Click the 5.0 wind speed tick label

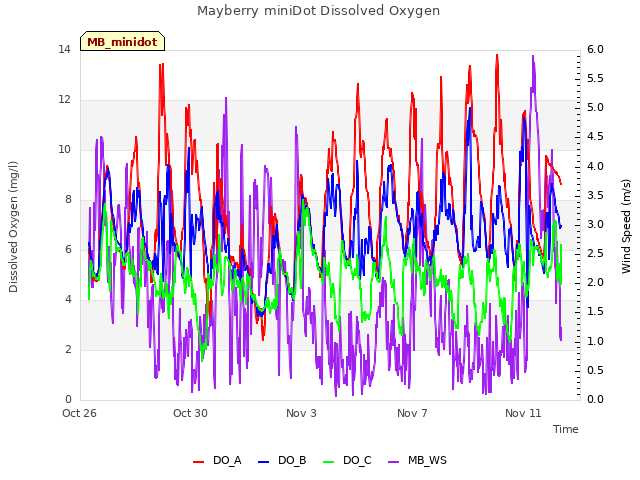[x=595, y=108]
